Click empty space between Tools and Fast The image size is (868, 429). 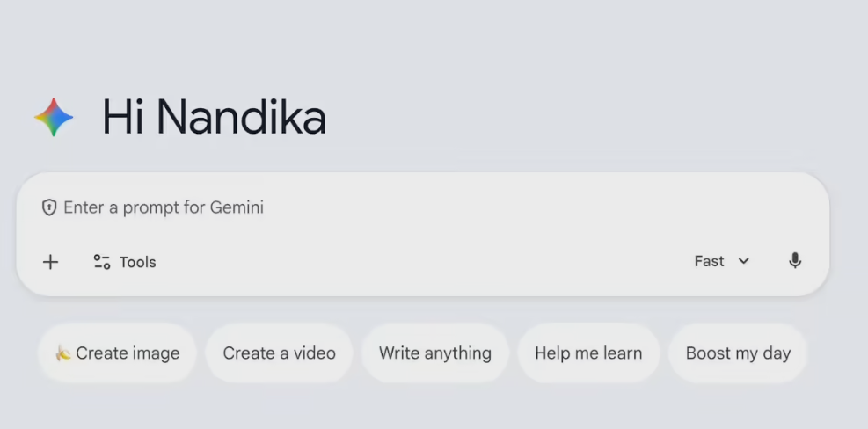(x=422, y=262)
